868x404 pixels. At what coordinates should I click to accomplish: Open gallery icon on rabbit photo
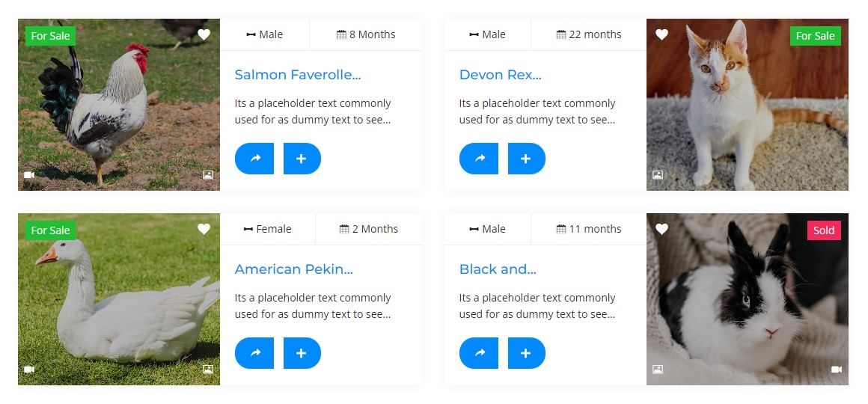(x=658, y=370)
